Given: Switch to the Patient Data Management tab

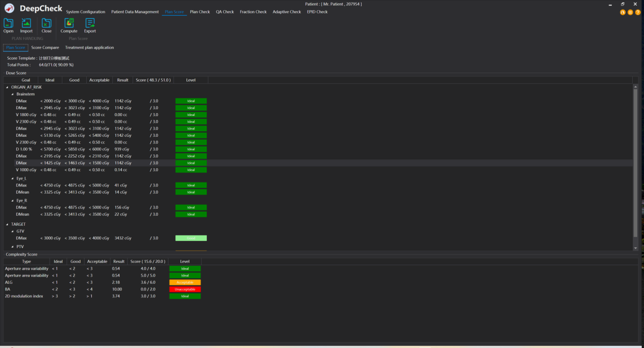Looking at the screenshot, I should click(x=135, y=12).
